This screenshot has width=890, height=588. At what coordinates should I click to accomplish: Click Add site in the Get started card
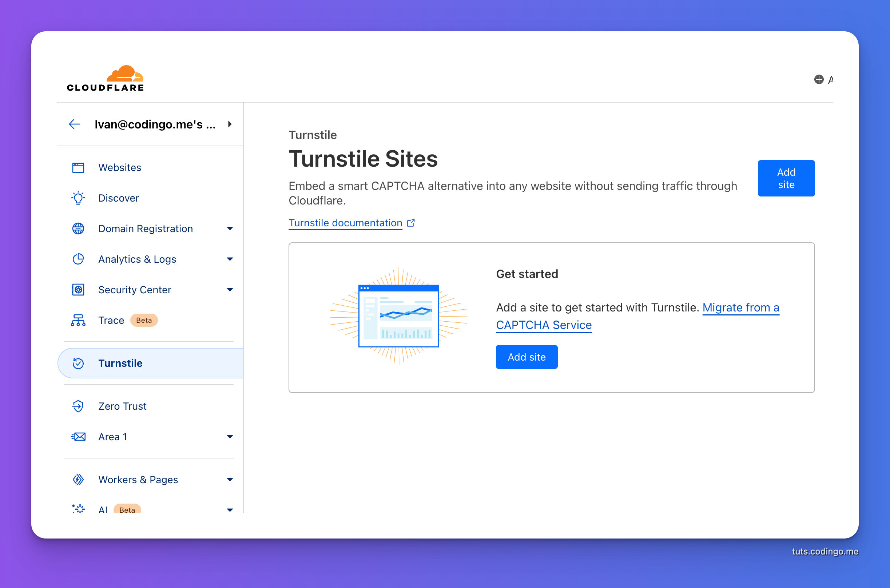click(x=527, y=357)
